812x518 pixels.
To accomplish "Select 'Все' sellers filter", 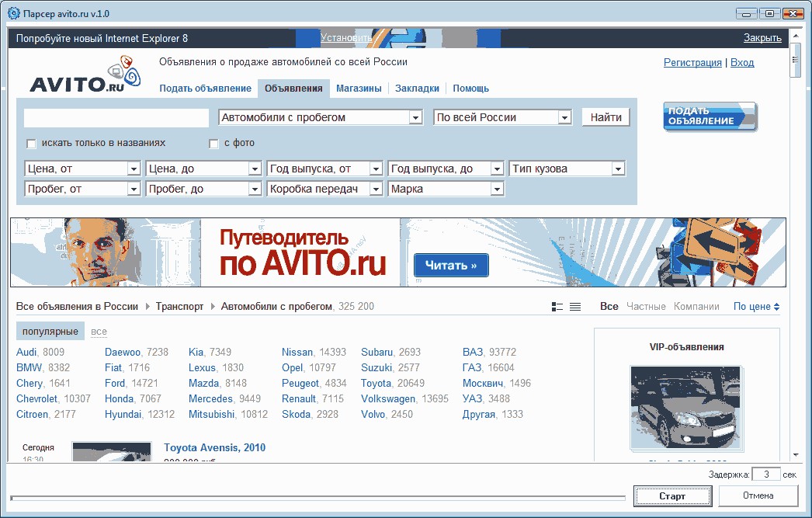I will (x=609, y=307).
